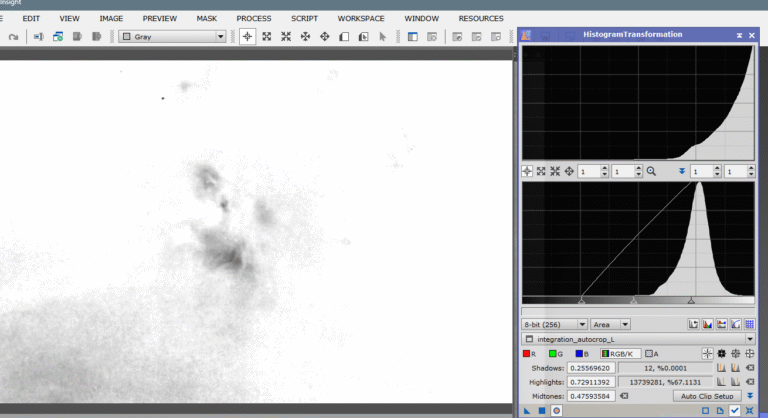Open the WORKSPACE menu

pyautogui.click(x=361, y=18)
